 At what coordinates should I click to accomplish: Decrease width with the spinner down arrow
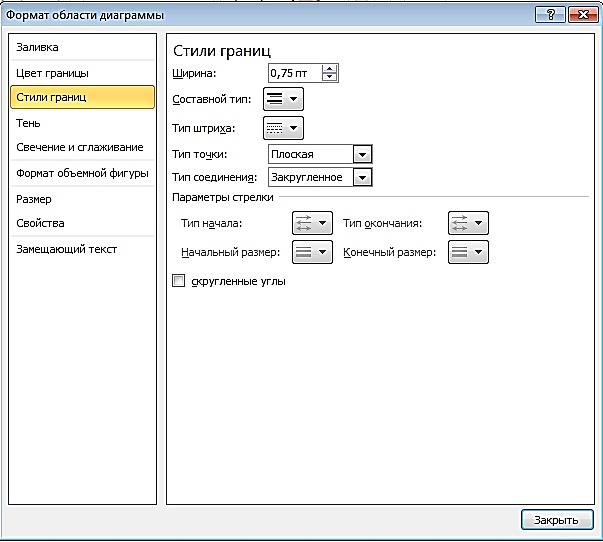(x=330, y=77)
